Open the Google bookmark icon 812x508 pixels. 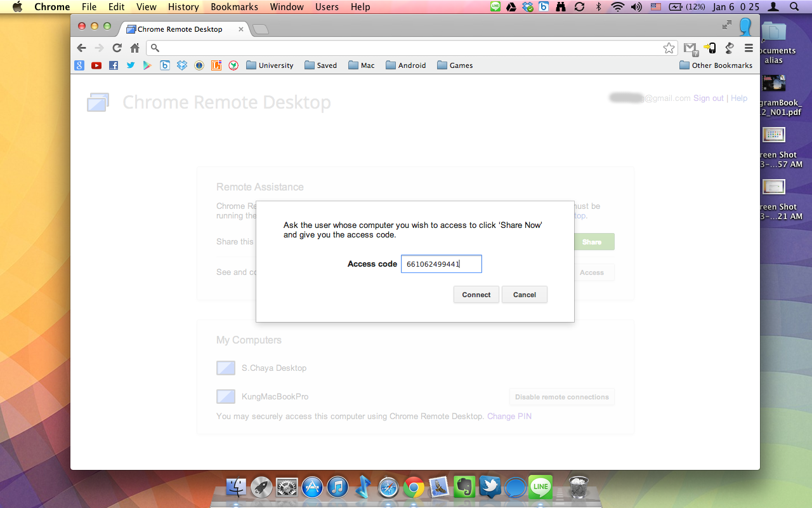point(79,65)
